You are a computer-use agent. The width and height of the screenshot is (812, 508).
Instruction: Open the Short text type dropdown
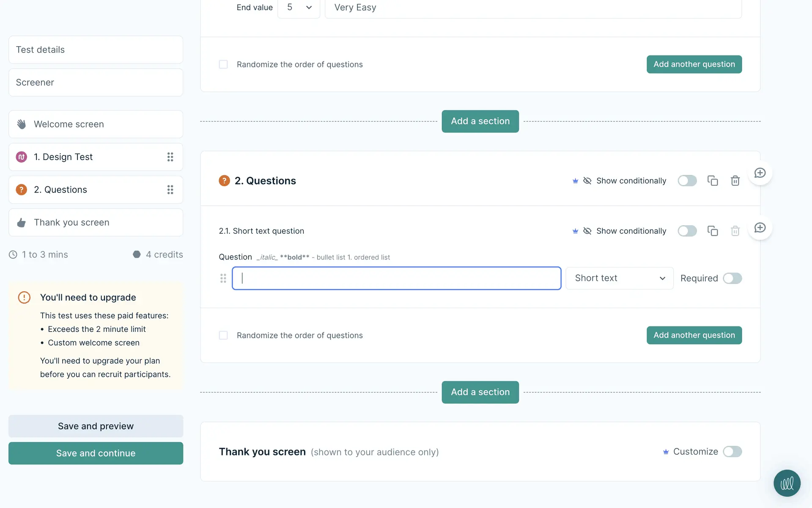(x=619, y=278)
